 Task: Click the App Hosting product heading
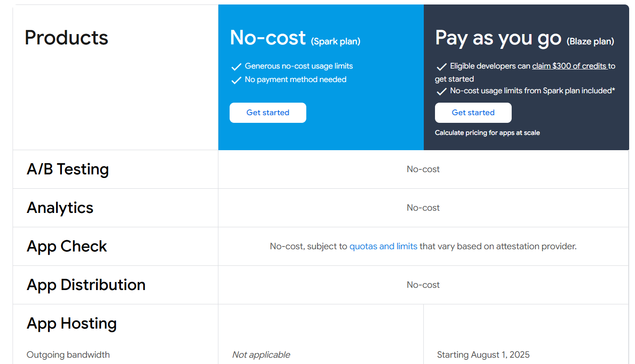(72, 323)
